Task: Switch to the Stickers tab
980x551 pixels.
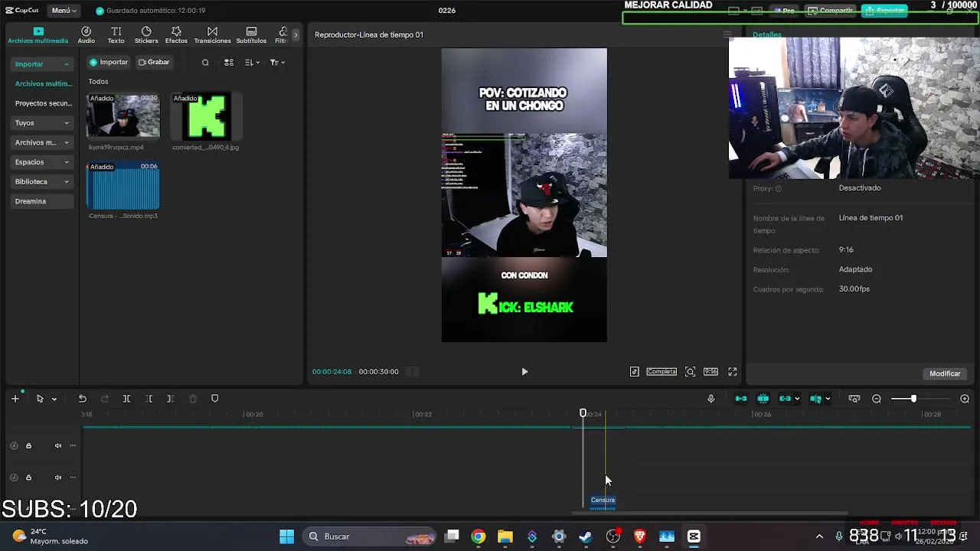Action: click(x=146, y=35)
